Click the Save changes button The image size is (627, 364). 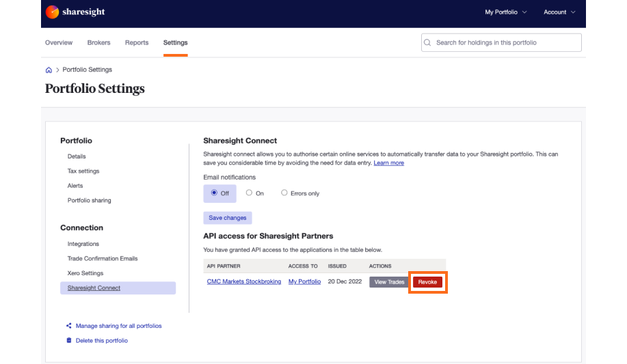pos(228,218)
